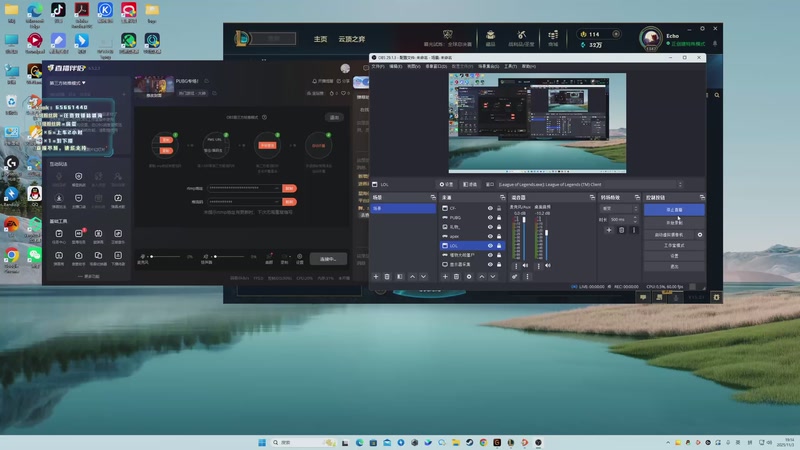Mute the Mic/Aux channel in OBS mixer
Screen dimensions: 800x450
pos(526,265)
